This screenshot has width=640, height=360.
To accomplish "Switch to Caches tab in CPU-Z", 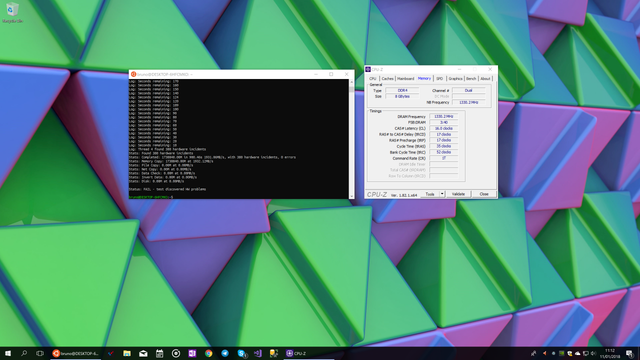I will (388, 78).
